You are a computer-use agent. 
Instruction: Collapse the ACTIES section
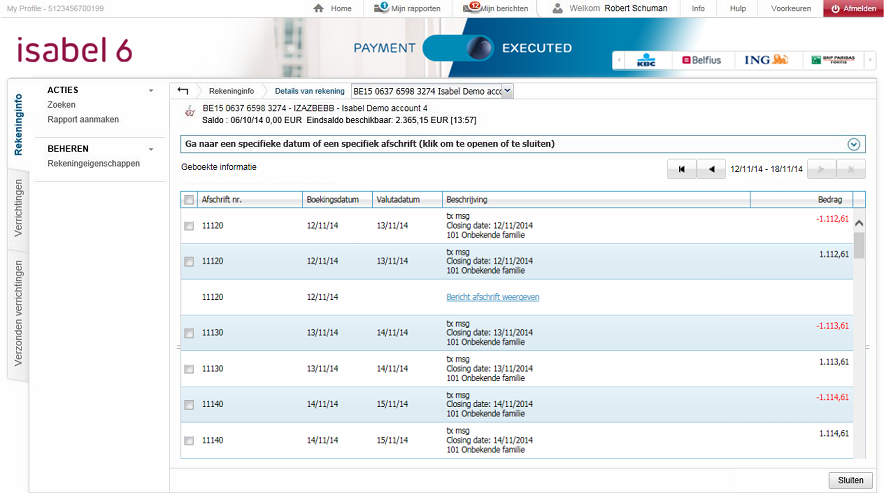pos(151,90)
